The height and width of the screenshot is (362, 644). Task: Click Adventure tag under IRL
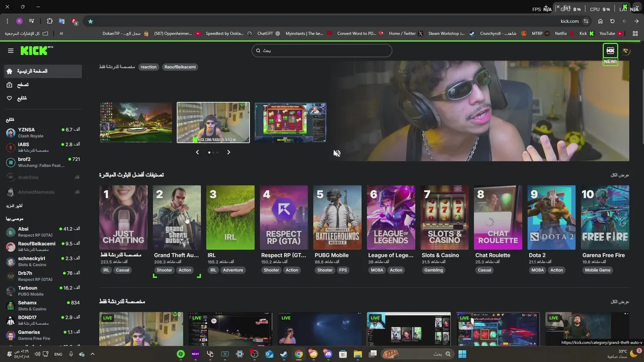[233, 270]
